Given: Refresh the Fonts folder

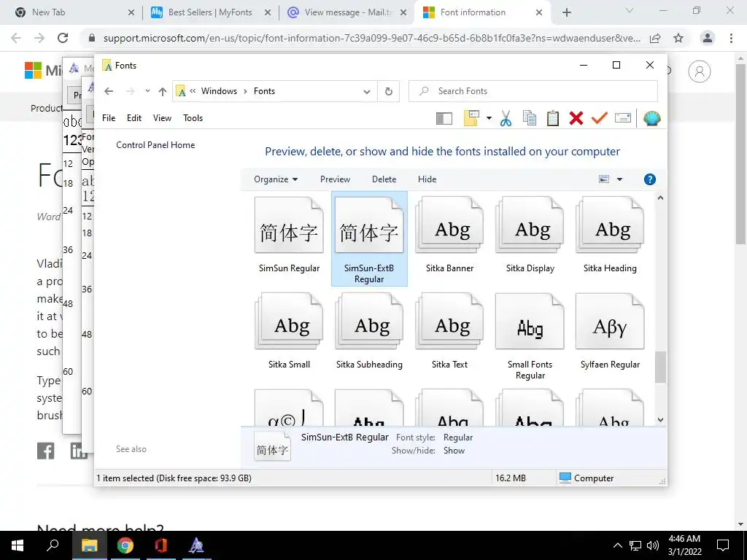Looking at the screenshot, I should 389,91.
